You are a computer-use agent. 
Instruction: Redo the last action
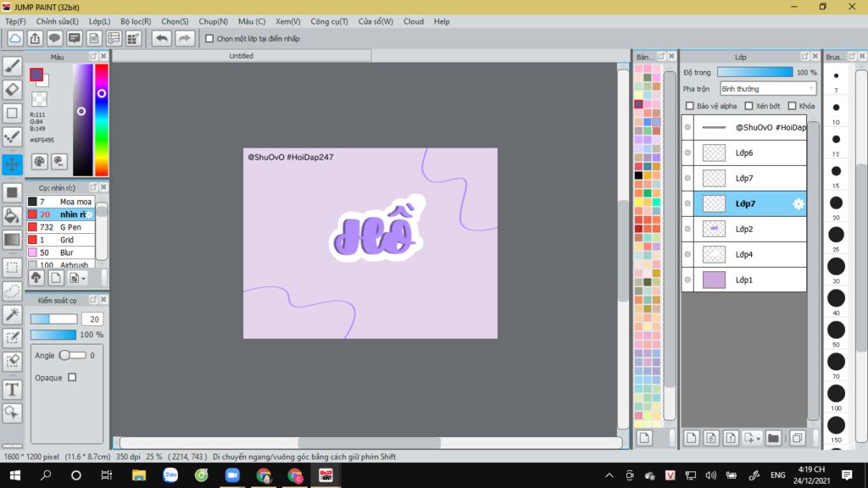[x=184, y=38]
